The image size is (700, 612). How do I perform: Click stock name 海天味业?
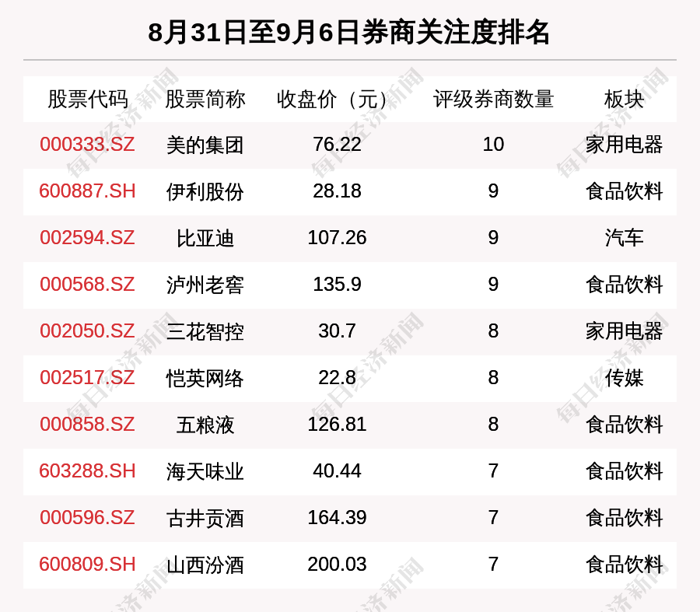pos(205,472)
